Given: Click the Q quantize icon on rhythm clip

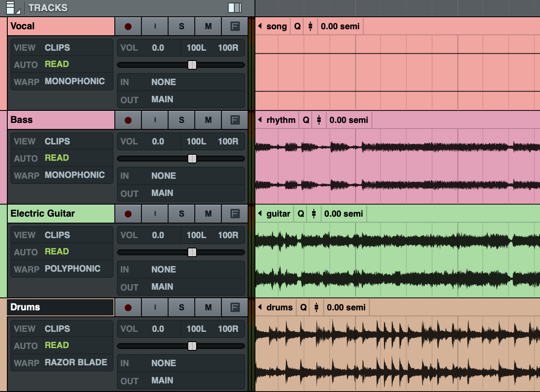Looking at the screenshot, I should point(306,120).
